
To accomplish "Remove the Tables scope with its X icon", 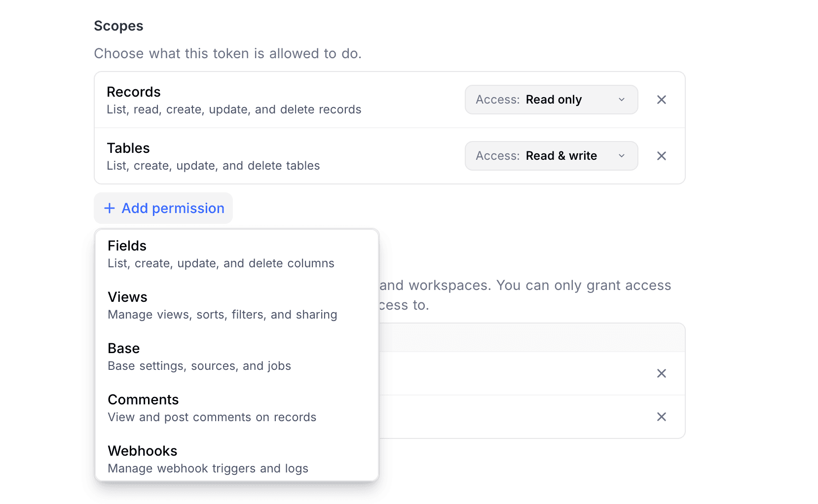I will pyautogui.click(x=661, y=156).
